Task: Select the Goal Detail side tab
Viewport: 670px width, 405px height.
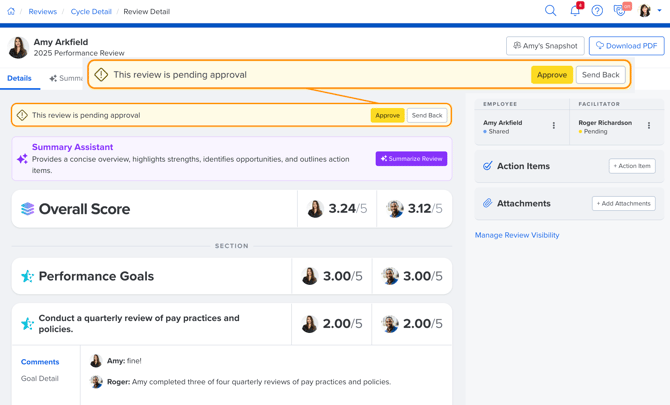Action: click(x=40, y=379)
